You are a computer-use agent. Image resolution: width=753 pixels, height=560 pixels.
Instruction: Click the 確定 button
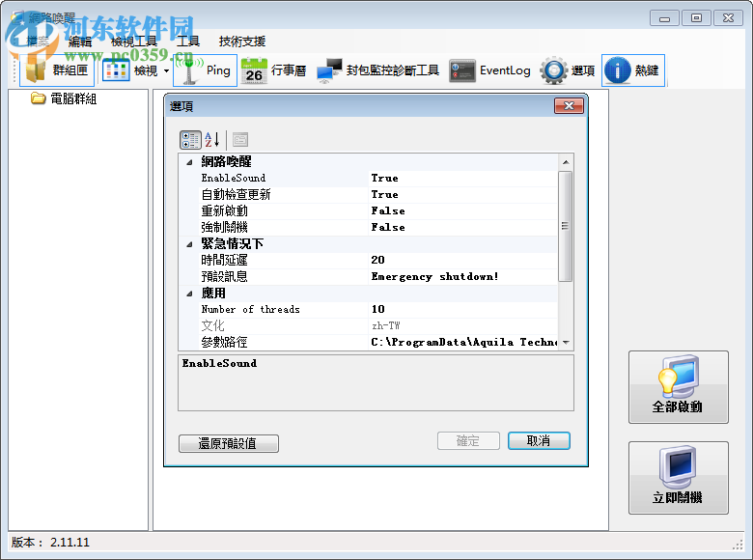click(468, 441)
